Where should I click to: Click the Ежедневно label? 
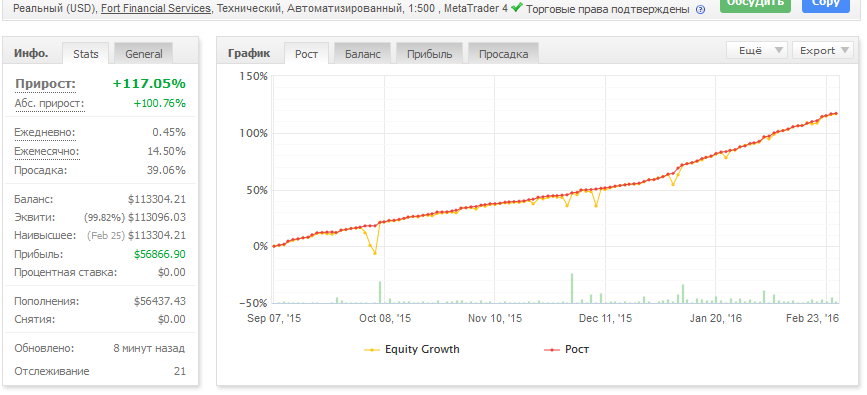[x=45, y=133]
